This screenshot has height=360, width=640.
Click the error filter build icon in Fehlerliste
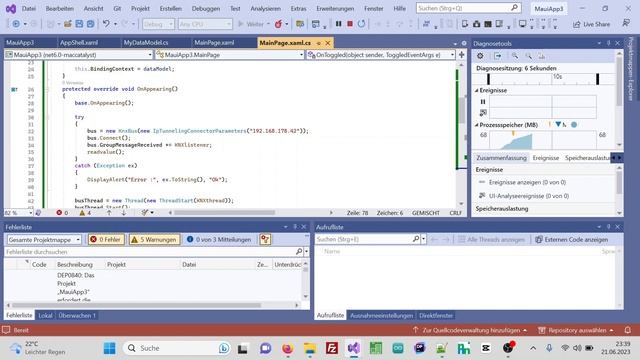click(x=265, y=240)
